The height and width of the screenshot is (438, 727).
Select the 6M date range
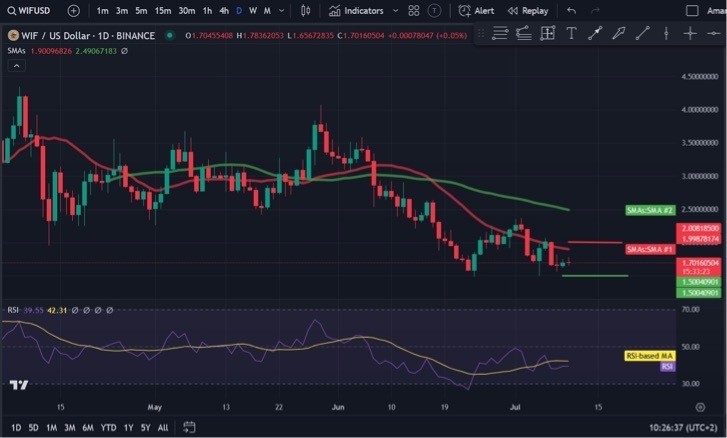click(x=87, y=427)
